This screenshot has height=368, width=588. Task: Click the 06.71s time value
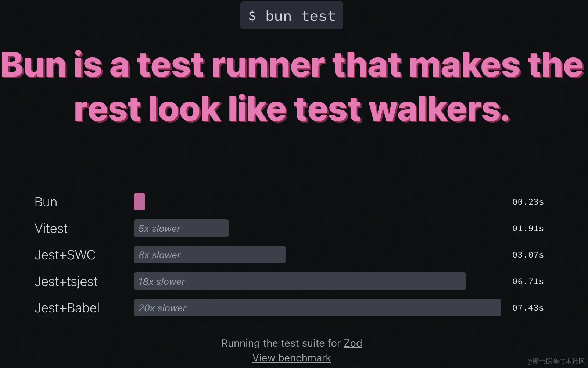pos(528,282)
